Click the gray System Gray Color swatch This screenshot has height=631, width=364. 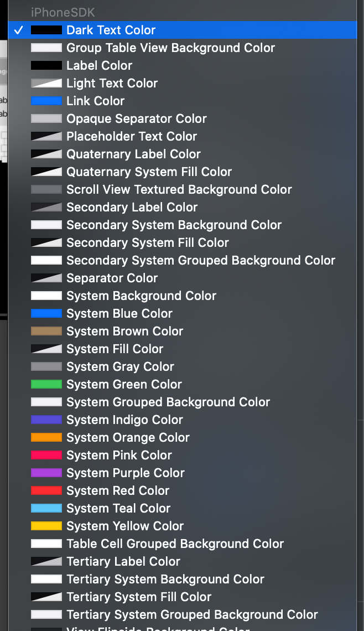pos(46,366)
